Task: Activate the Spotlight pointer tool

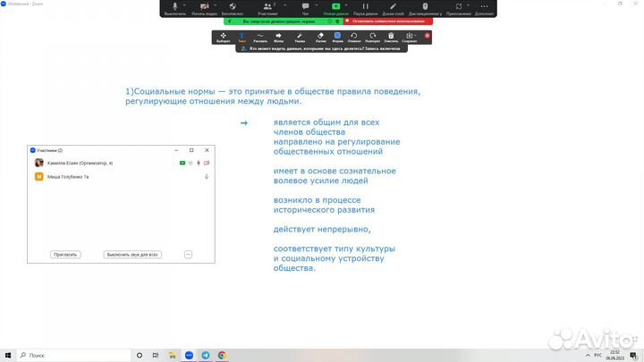Action: click(300, 38)
